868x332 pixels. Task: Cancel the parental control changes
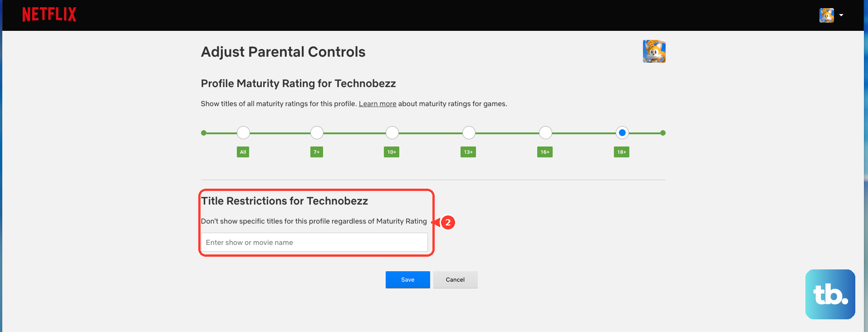pyautogui.click(x=455, y=280)
